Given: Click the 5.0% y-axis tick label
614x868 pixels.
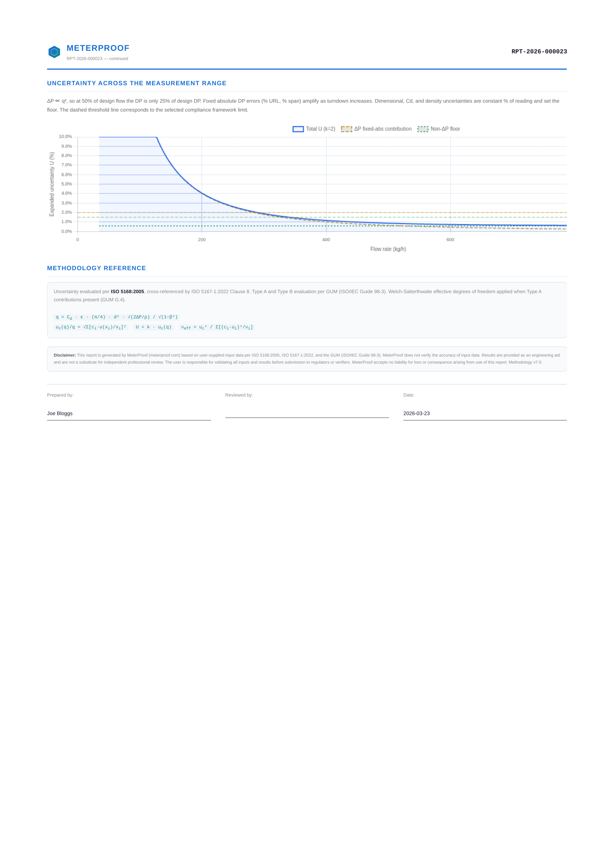Looking at the screenshot, I should (x=67, y=184).
